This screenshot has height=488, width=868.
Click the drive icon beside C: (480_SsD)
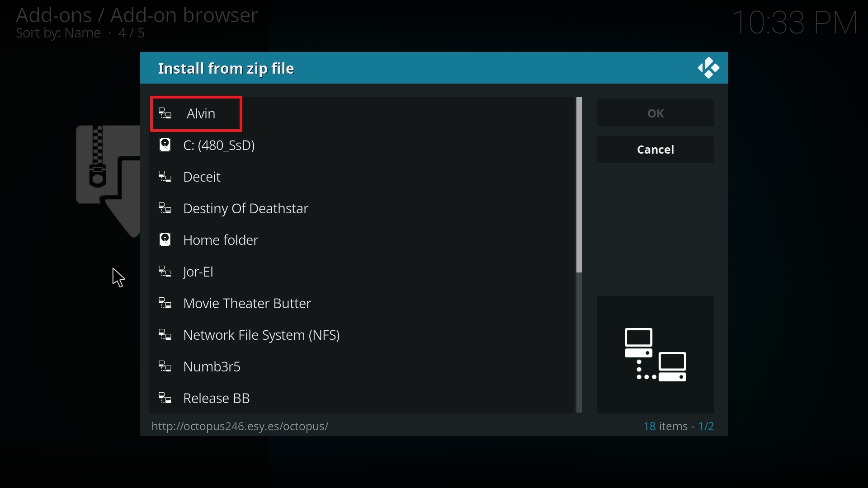pos(165,145)
